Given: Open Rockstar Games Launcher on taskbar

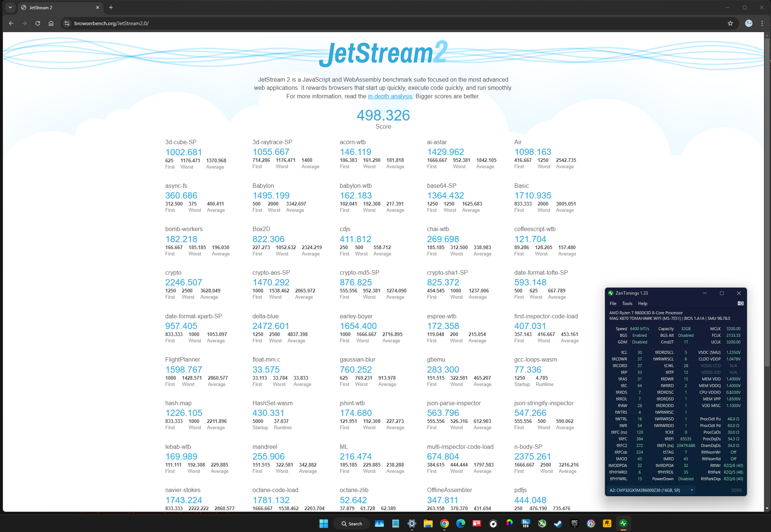Looking at the screenshot, I should 607,523.
